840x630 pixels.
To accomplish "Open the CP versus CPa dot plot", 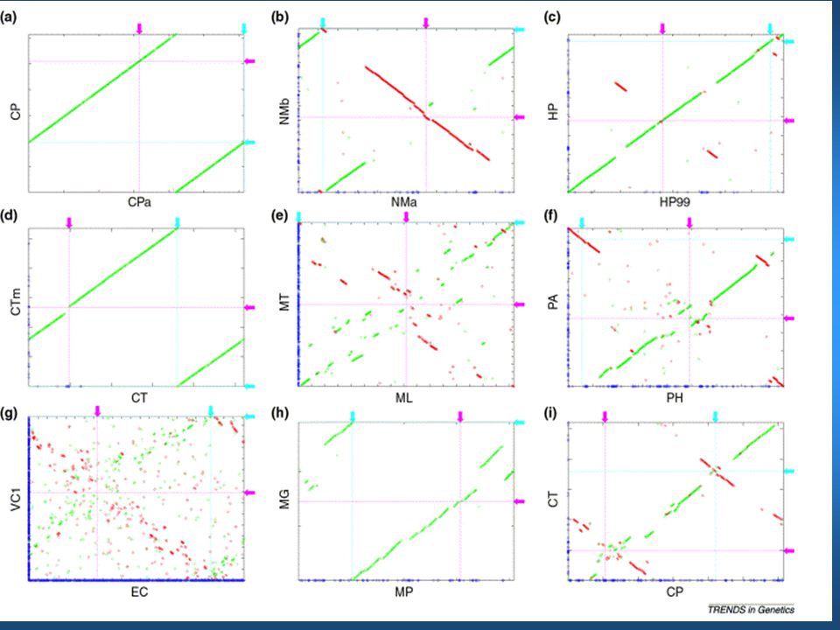I will click(x=136, y=113).
